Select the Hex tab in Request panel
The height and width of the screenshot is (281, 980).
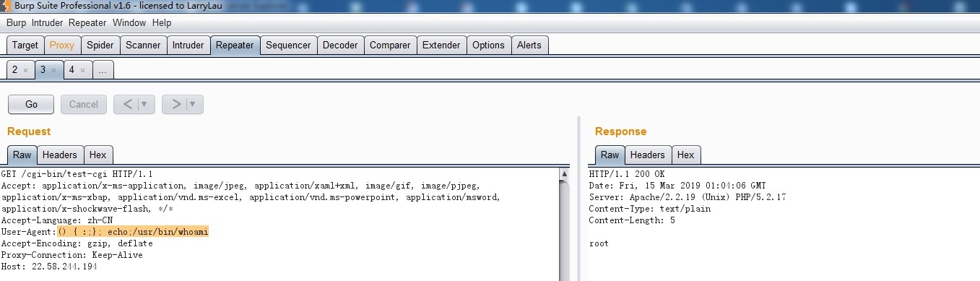pyautogui.click(x=98, y=155)
